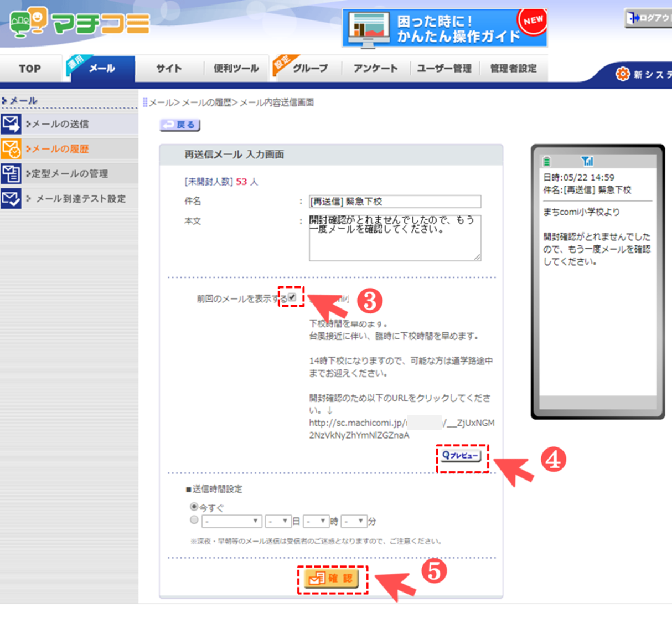Click the 戻る back button
This screenshot has height=623, width=672.
tap(180, 125)
